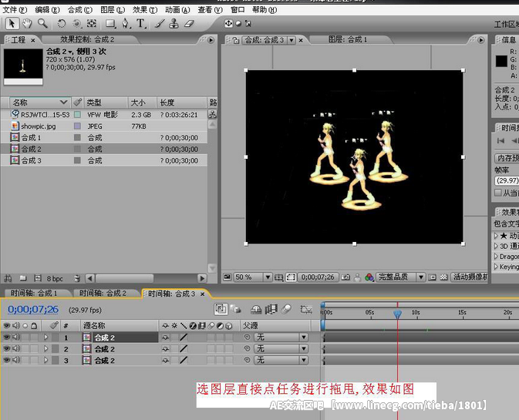The image size is (519, 420).
Task: Open layer 1 parent 无 dropdown
Action: point(281,338)
